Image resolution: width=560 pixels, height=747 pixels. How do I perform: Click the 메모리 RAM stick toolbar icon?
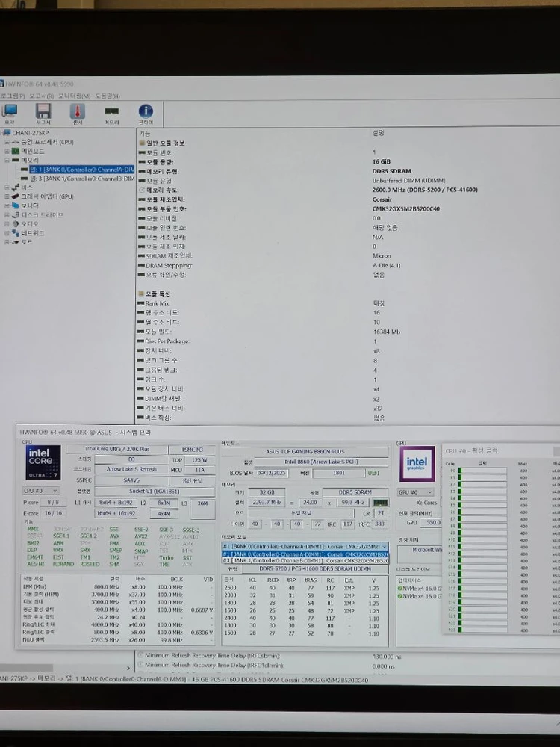click(x=111, y=111)
